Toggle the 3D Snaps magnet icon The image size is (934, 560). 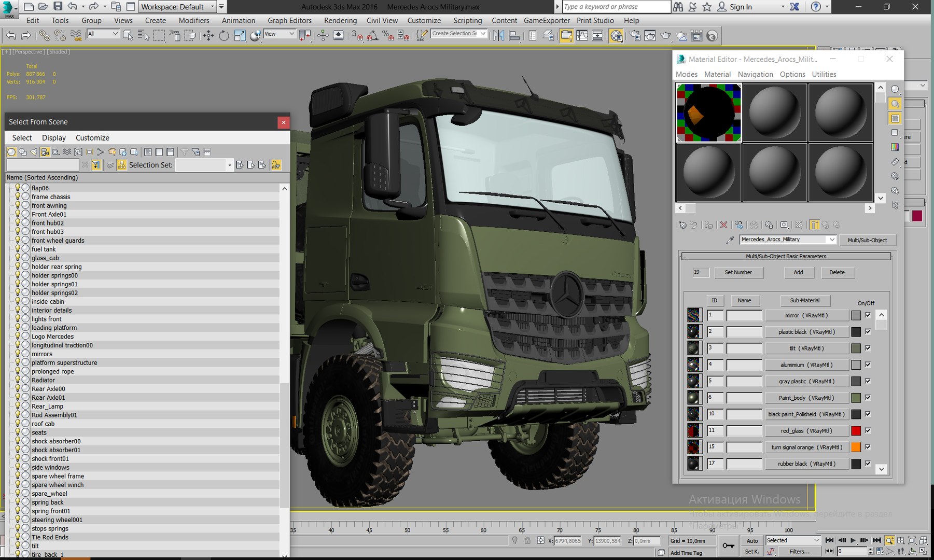357,35
